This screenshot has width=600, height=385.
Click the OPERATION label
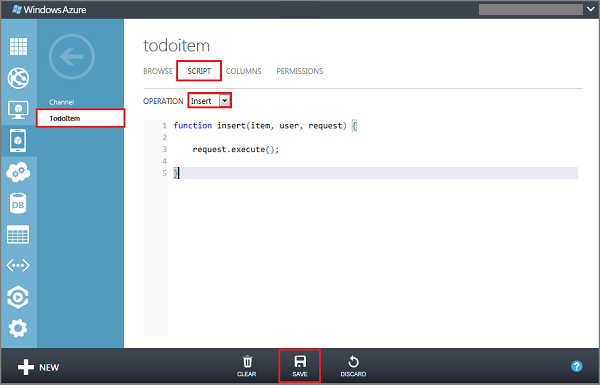(163, 101)
